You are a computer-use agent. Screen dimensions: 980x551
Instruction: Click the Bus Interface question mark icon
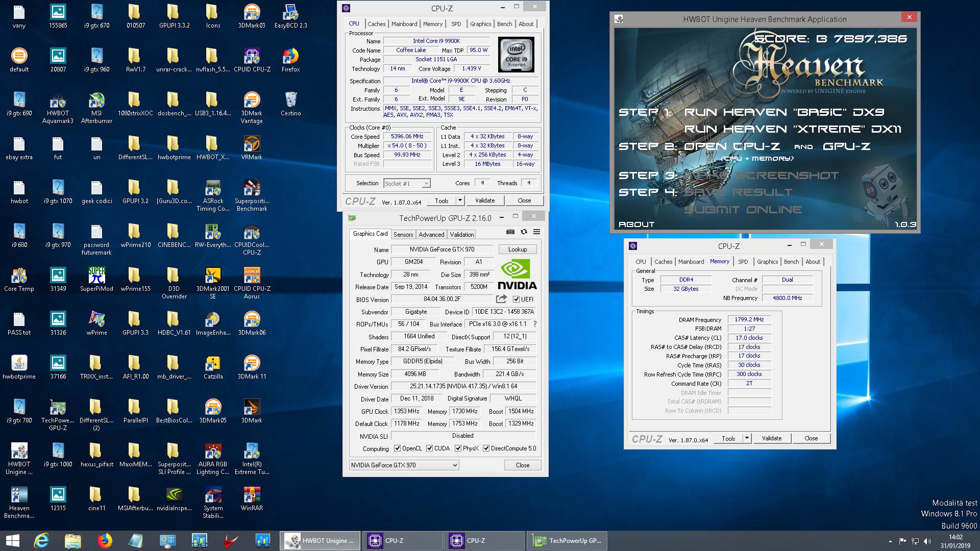point(535,324)
